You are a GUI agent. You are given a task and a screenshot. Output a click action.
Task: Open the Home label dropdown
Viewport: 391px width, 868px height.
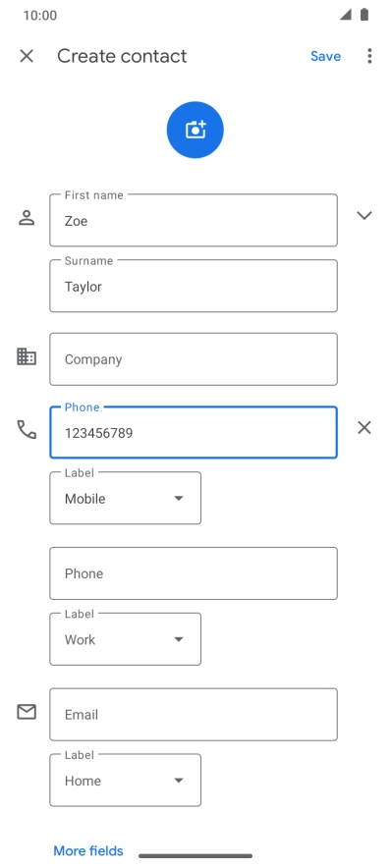[125, 781]
